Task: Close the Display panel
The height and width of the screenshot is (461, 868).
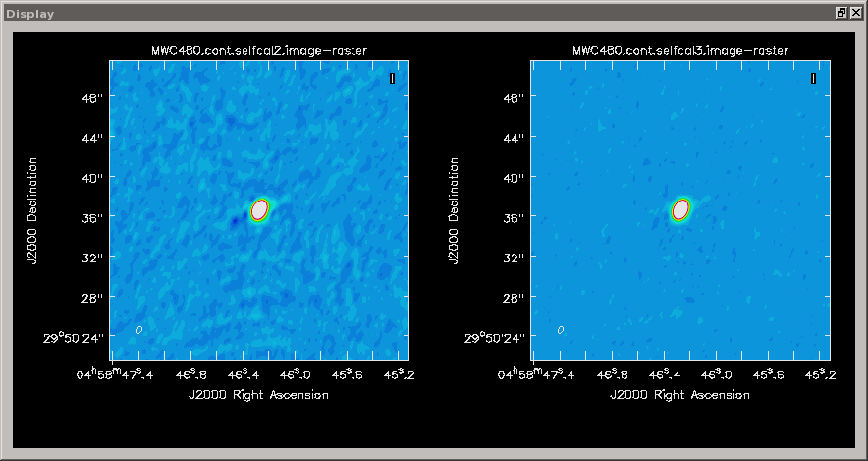Action: point(855,13)
